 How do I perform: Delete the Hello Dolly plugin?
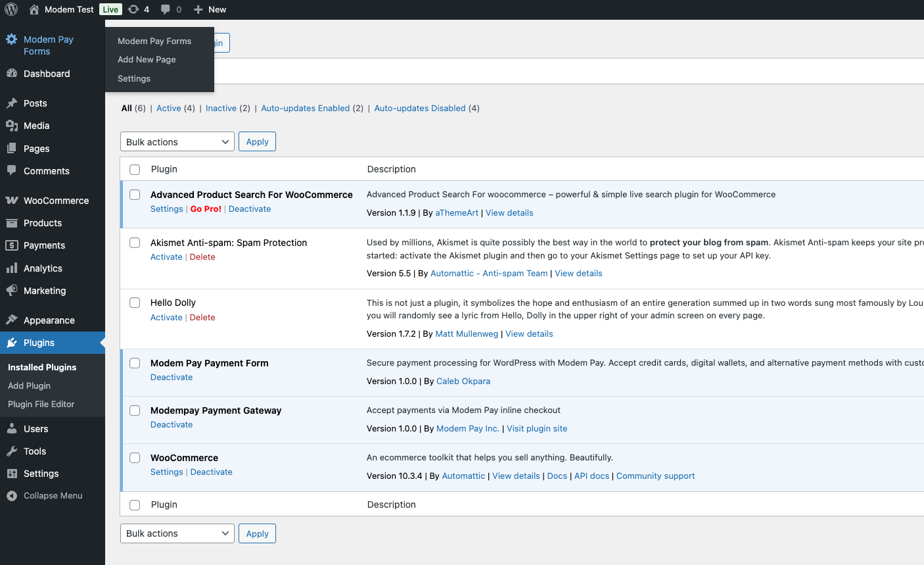click(202, 318)
